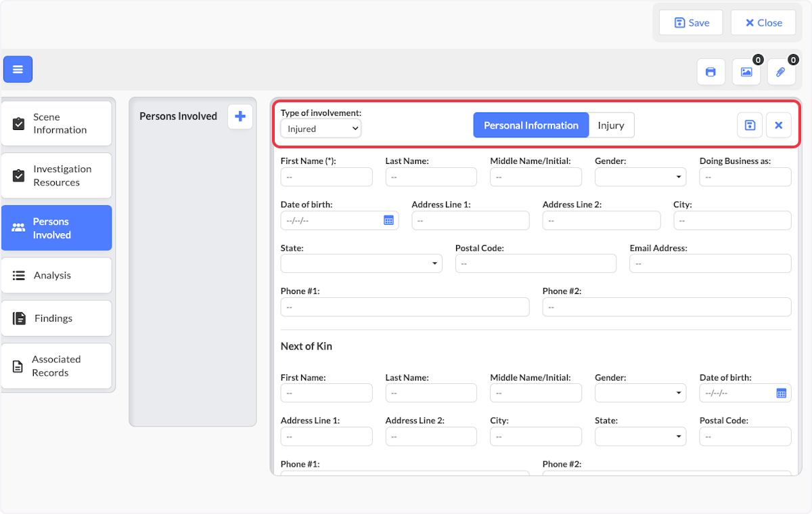Click Next of Kin Address Line 1 field
Viewport: 812px width, 514px height.
[326, 436]
